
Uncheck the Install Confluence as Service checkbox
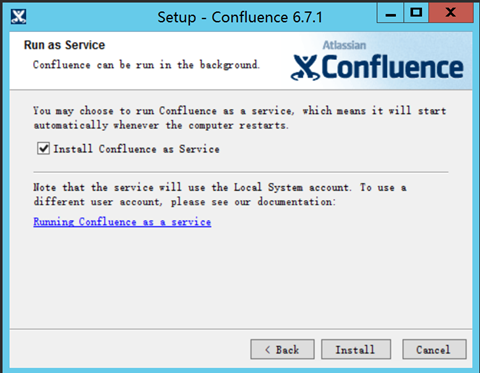[44, 148]
